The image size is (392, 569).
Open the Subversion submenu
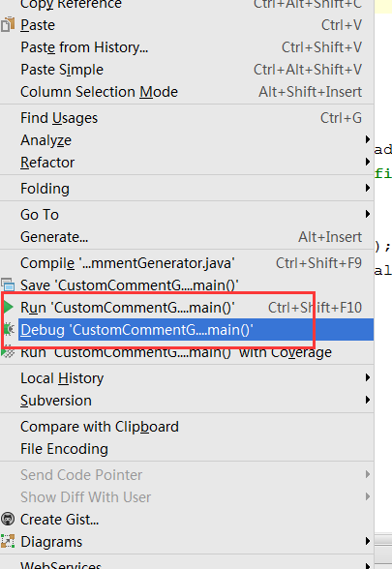[x=187, y=401]
